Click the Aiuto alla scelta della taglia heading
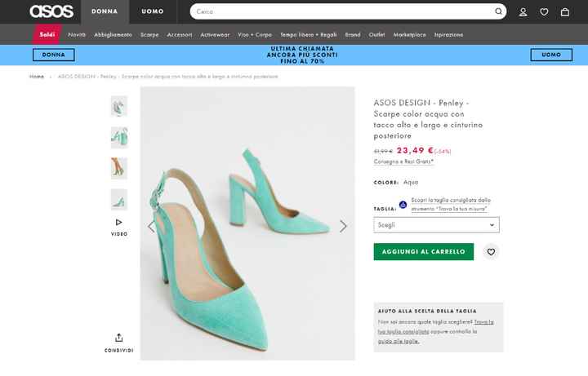The height and width of the screenshot is (376, 588). pos(427,311)
